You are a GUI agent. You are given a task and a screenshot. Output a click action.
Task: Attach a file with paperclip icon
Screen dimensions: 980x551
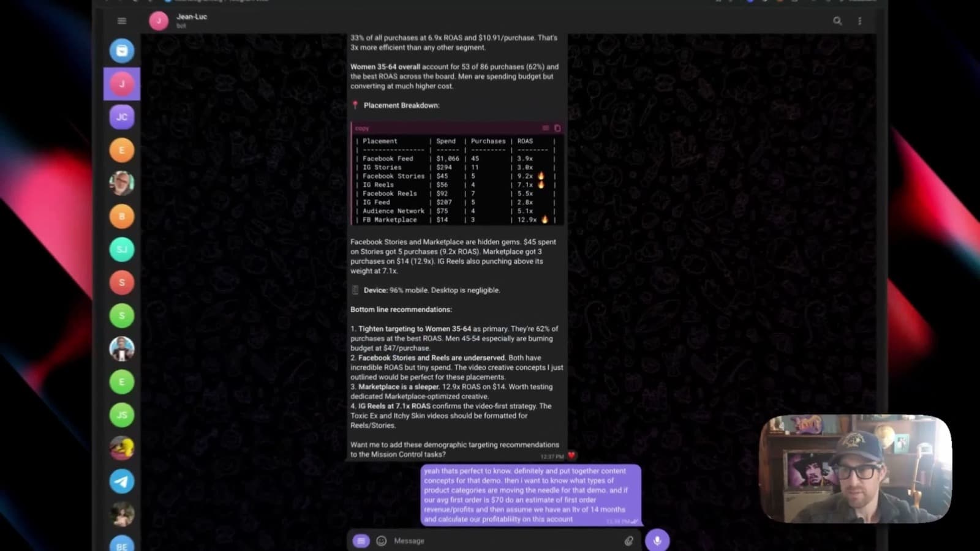pos(628,541)
